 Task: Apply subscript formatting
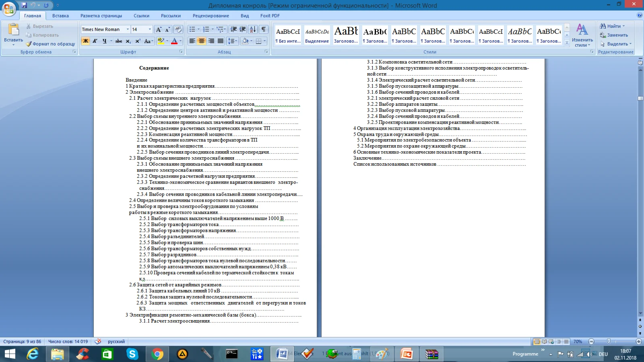(x=128, y=41)
